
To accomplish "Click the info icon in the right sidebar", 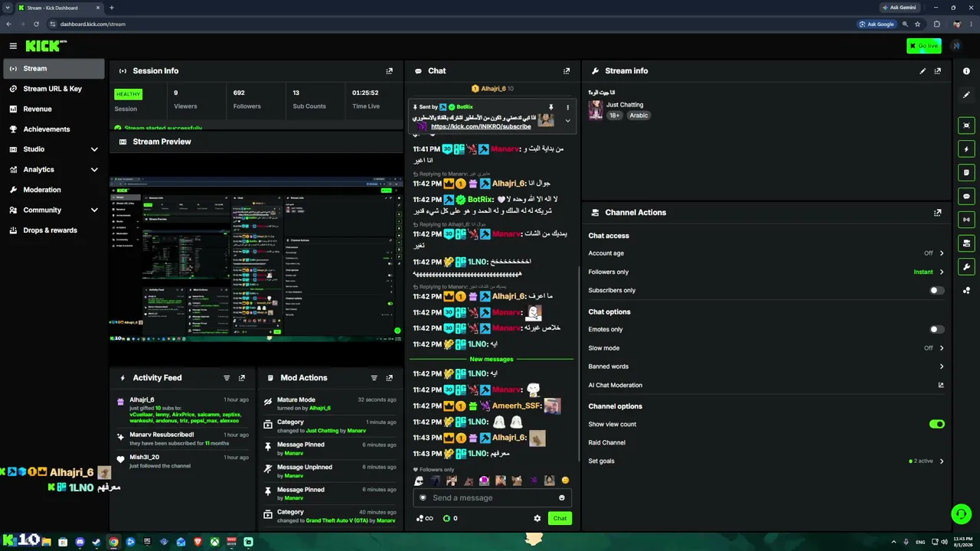I will coord(966,71).
